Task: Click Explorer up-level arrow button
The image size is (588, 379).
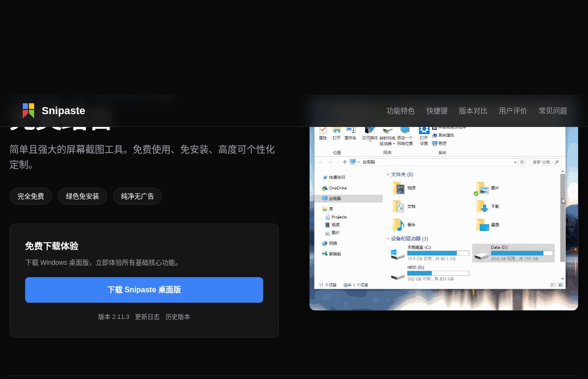Action: click(345, 162)
